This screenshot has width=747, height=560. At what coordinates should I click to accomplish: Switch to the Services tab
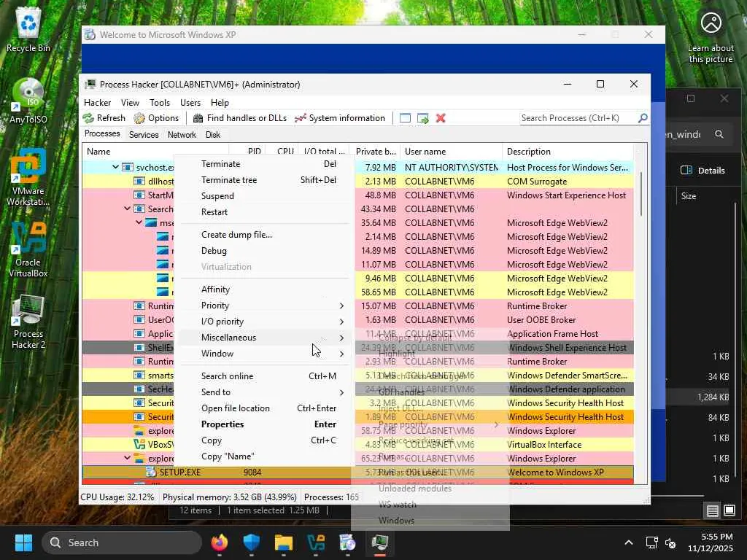tap(144, 135)
